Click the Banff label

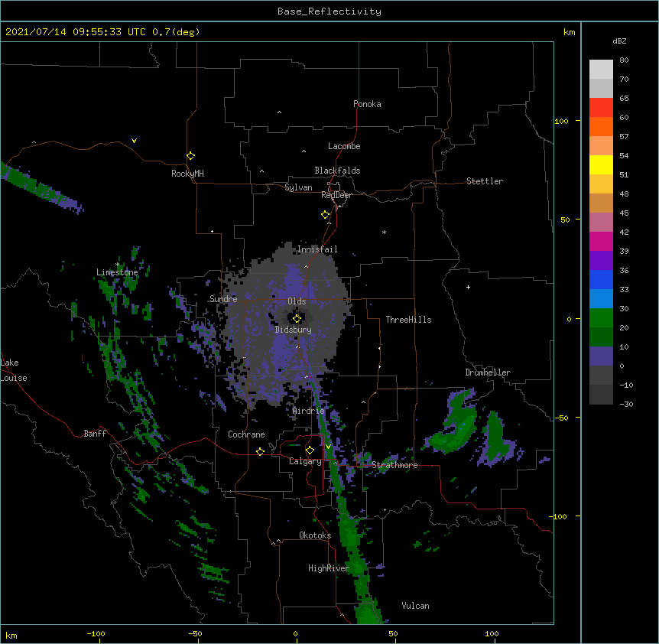pos(95,434)
